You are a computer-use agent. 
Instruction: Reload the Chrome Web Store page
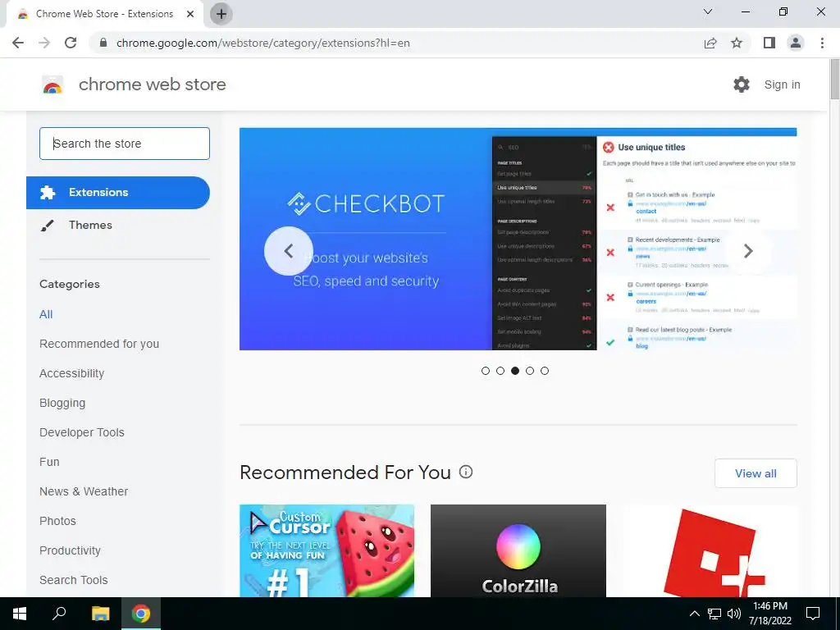click(x=71, y=43)
